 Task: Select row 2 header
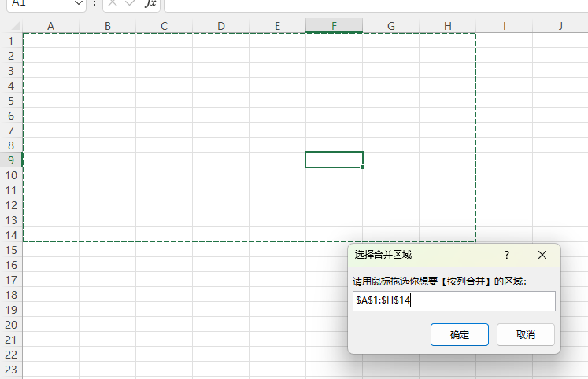click(11, 56)
